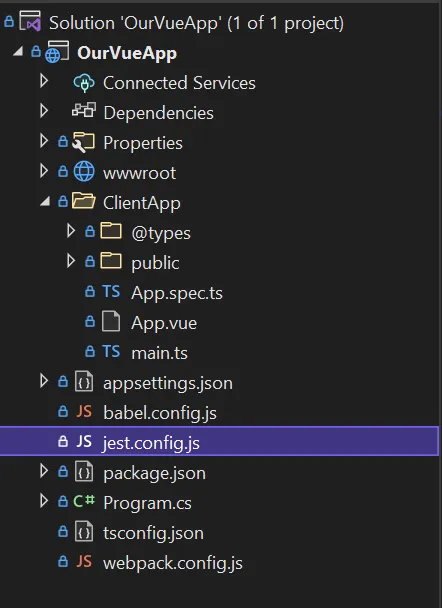
Task: Click the Properties wrench folder icon
Action: coord(84,142)
